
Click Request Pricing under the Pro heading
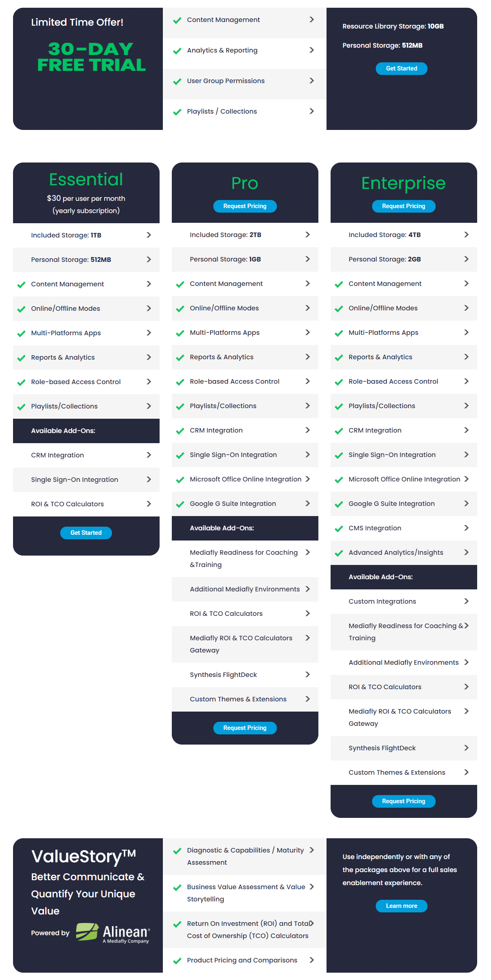point(245,206)
